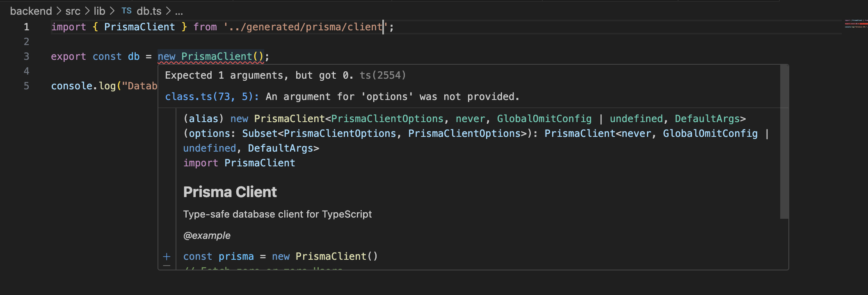The height and width of the screenshot is (295, 868).
Task: Click the minus icon at hover popup bottom
Action: click(x=167, y=266)
